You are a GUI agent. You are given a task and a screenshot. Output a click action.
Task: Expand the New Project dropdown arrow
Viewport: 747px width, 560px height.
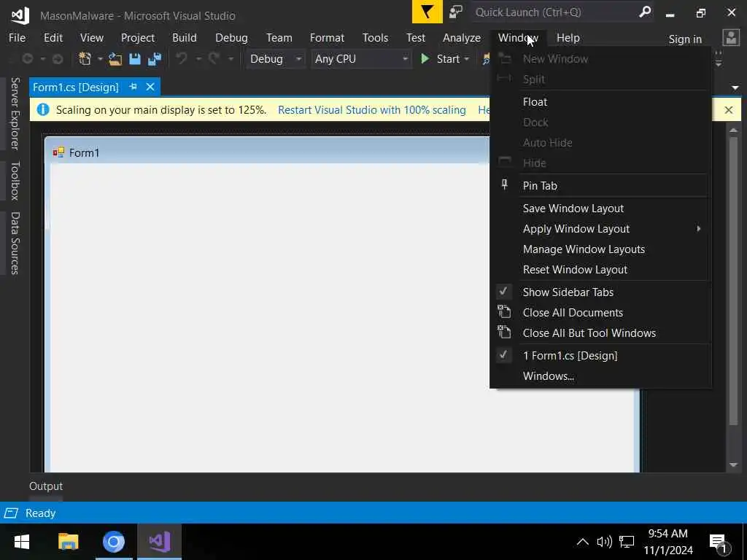[x=100, y=58]
